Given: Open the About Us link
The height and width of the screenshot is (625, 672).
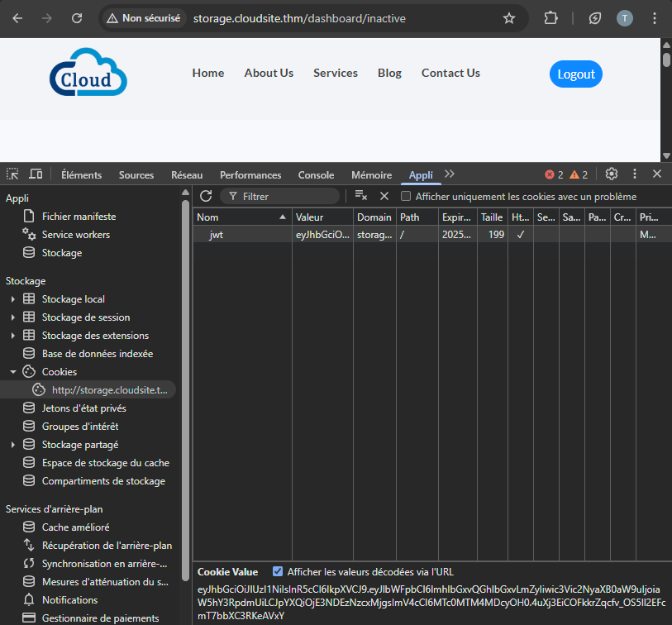Looking at the screenshot, I should (269, 73).
